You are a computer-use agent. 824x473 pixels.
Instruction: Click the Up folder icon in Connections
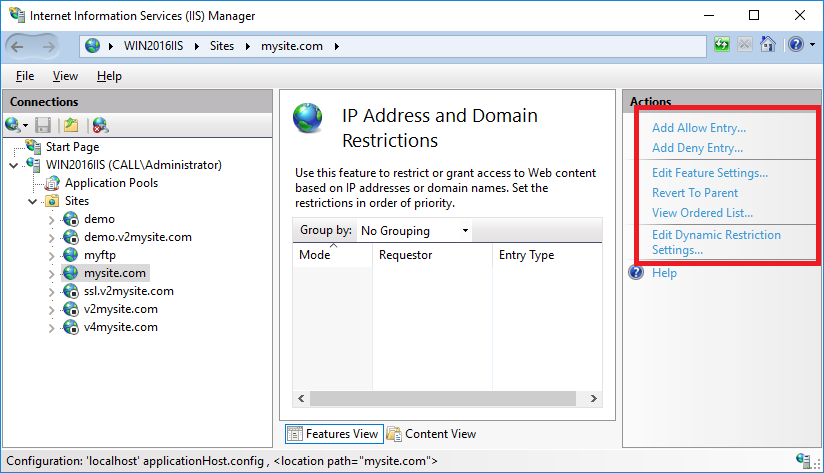[70, 125]
